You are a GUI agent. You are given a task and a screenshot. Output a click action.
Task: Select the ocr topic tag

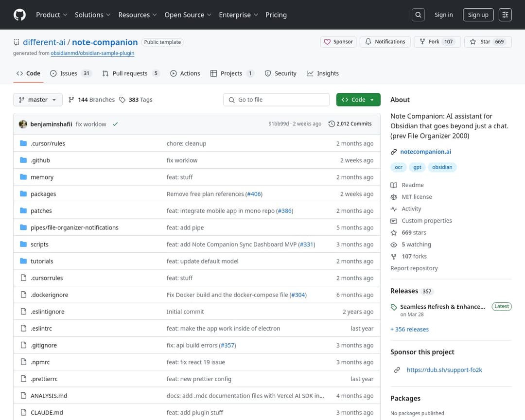coord(399,167)
